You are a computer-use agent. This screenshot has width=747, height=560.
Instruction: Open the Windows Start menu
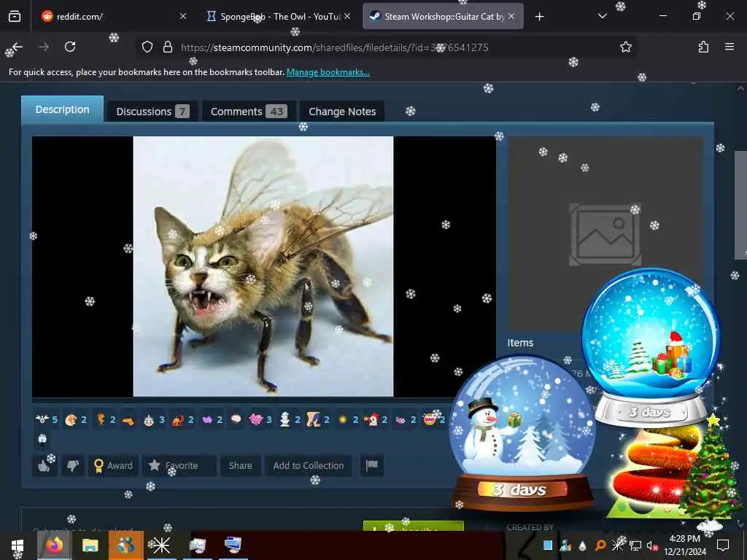pyautogui.click(x=18, y=545)
